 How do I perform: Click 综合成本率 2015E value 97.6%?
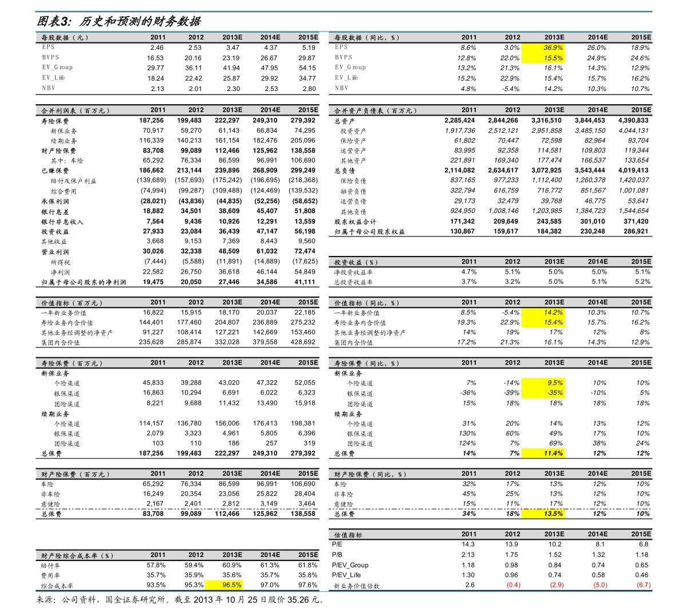(308, 585)
